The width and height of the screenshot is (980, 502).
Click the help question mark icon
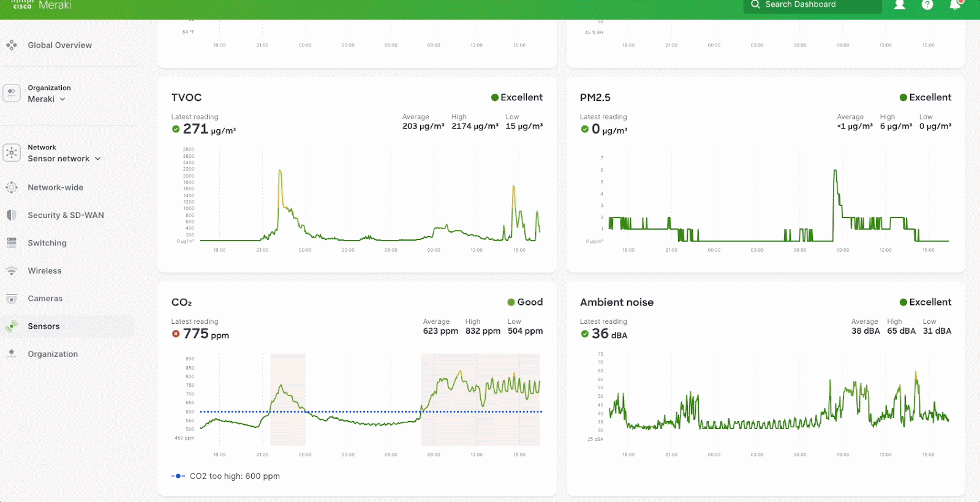927,5
